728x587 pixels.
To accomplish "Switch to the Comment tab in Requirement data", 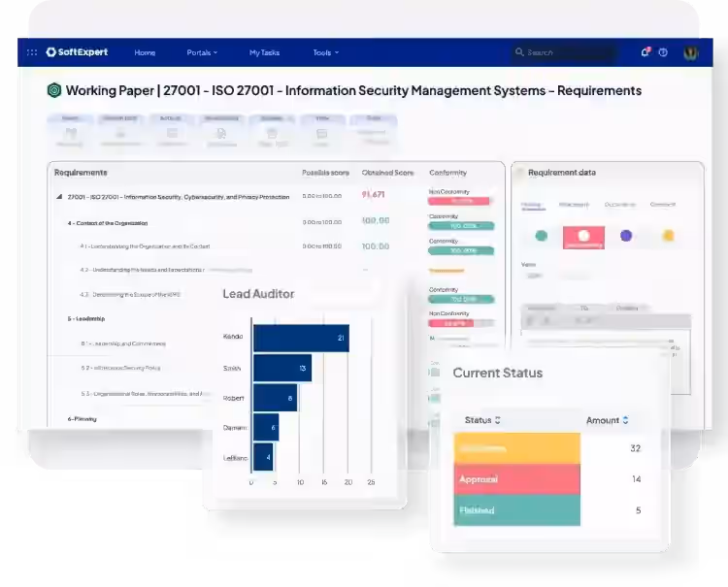I will click(663, 205).
